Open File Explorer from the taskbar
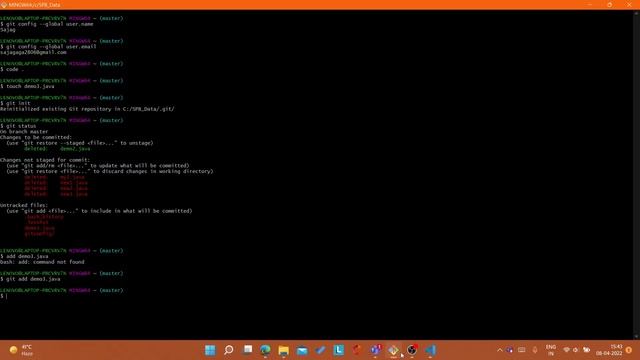Screen dimensions: 640x360 284,350
